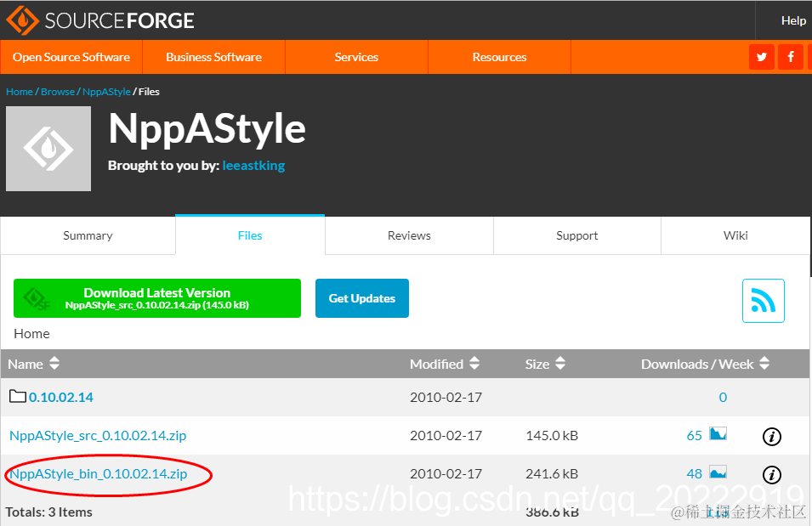Image resolution: width=812 pixels, height=526 pixels.
Task: Open folder icon for 0.10.02.14
Action: 18,397
